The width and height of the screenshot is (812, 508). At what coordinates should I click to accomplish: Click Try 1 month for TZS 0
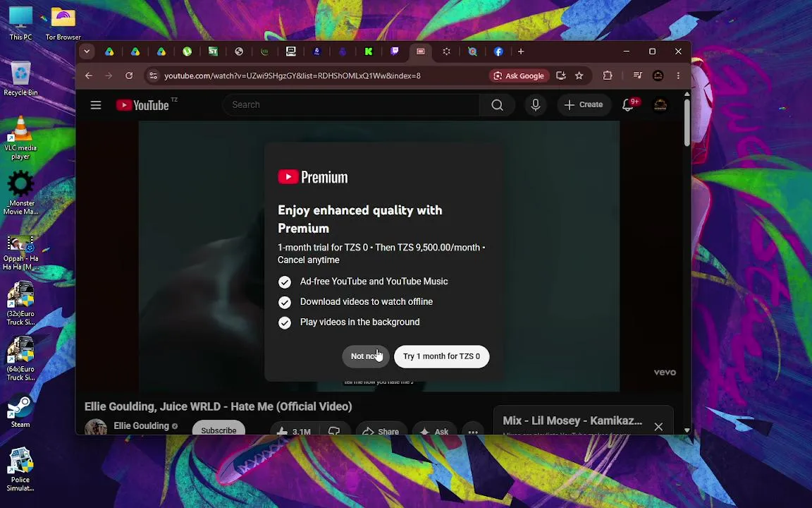441,356
